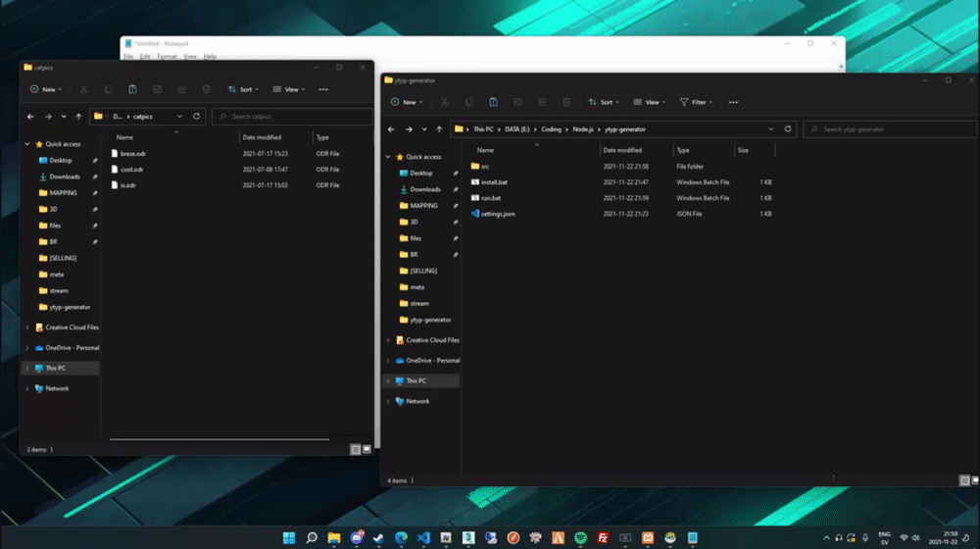Go forward in catpics window
Image resolution: width=980 pixels, height=549 pixels.
48,117
